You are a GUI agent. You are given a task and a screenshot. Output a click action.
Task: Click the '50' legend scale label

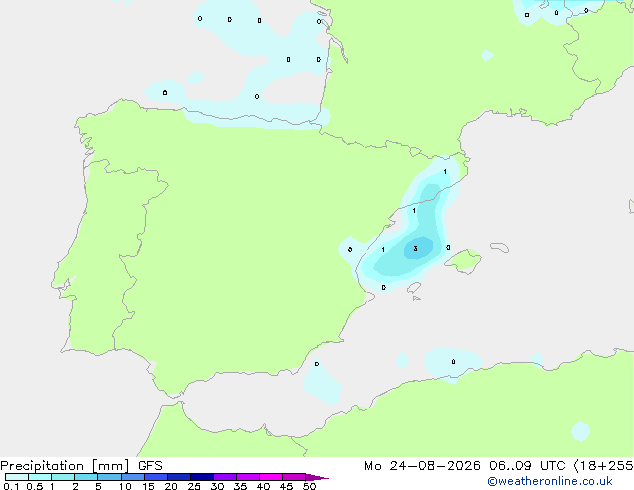click(x=309, y=486)
